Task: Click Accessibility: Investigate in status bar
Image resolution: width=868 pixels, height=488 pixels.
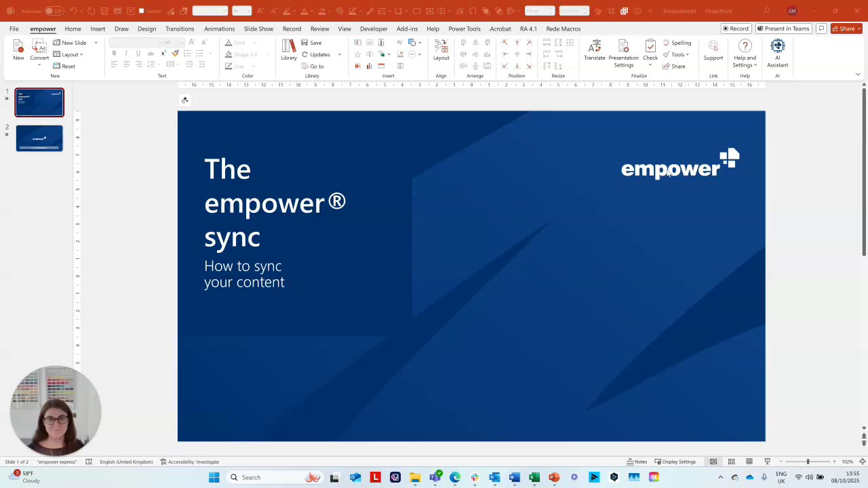Action: [x=190, y=462]
